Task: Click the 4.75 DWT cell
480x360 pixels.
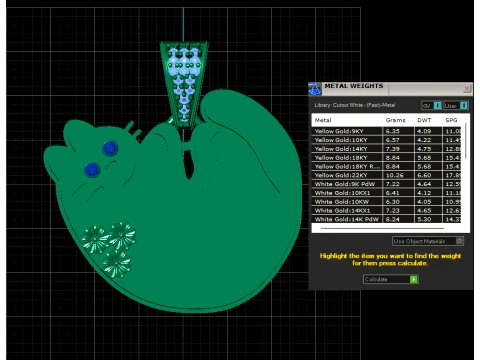Action: pyautogui.click(x=428, y=149)
